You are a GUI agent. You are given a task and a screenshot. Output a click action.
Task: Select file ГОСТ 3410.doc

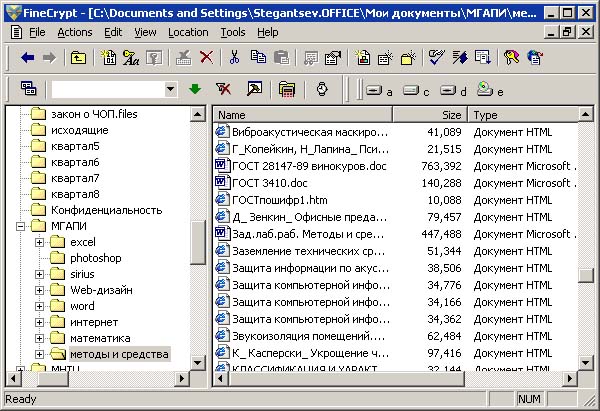pos(269,183)
